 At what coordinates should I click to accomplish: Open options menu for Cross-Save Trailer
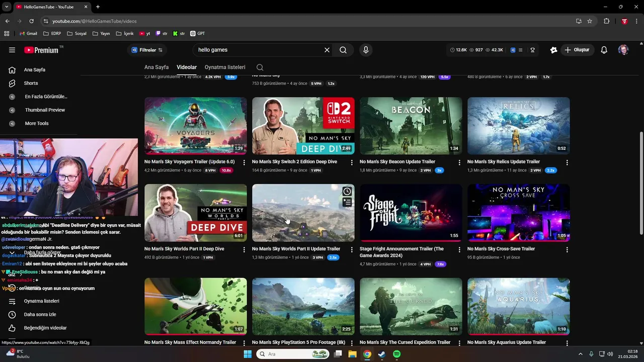pyautogui.click(x=567, y=249)
